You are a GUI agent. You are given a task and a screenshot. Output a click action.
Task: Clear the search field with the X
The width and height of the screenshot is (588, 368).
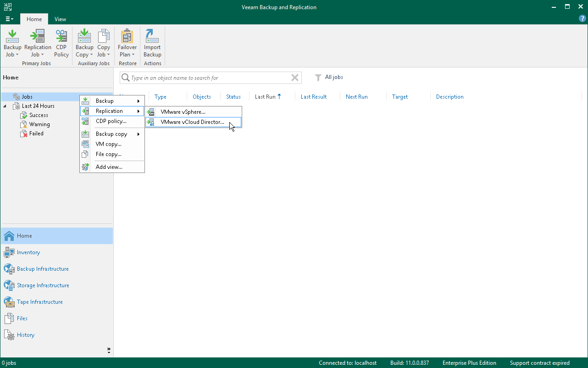point(295,78)
